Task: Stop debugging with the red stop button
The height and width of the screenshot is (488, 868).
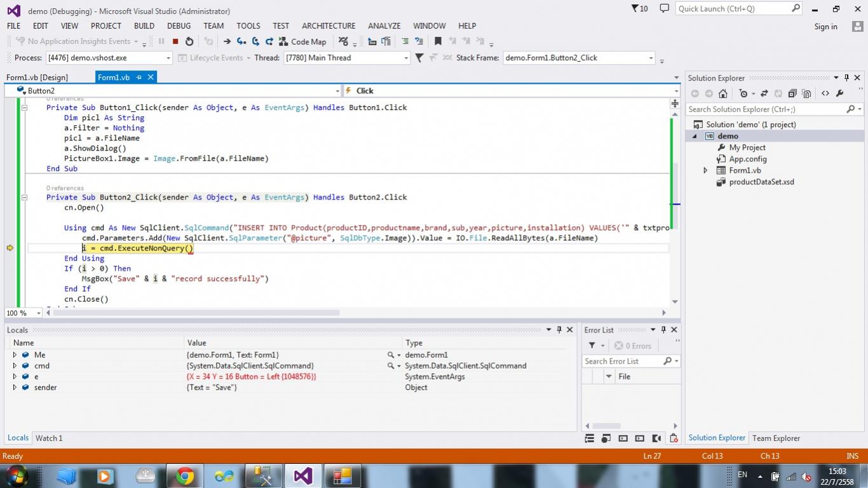Action: [175, 41]
